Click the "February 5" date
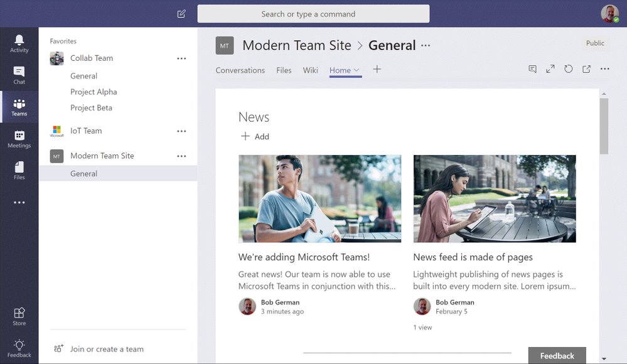The width and height of the screenshot is (627, 364). [x=451, y=311]
